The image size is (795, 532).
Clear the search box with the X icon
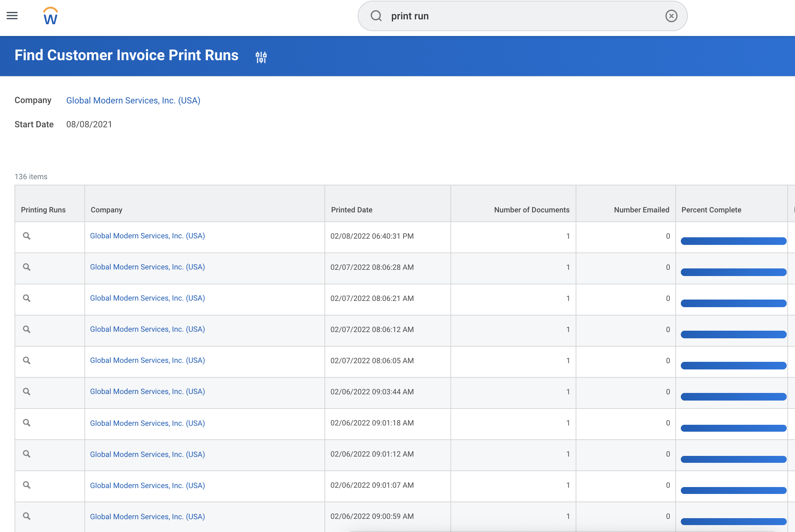(671, 16)
